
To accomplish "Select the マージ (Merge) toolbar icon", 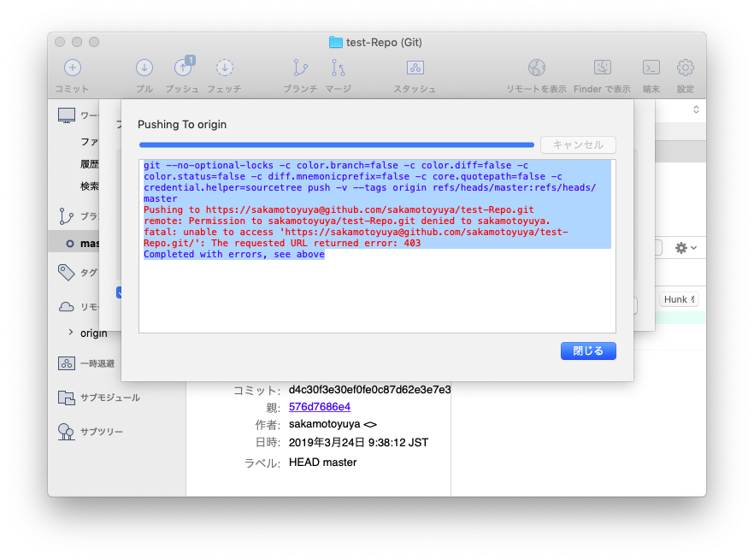I will pyautogui.click(x=339, y=68).
